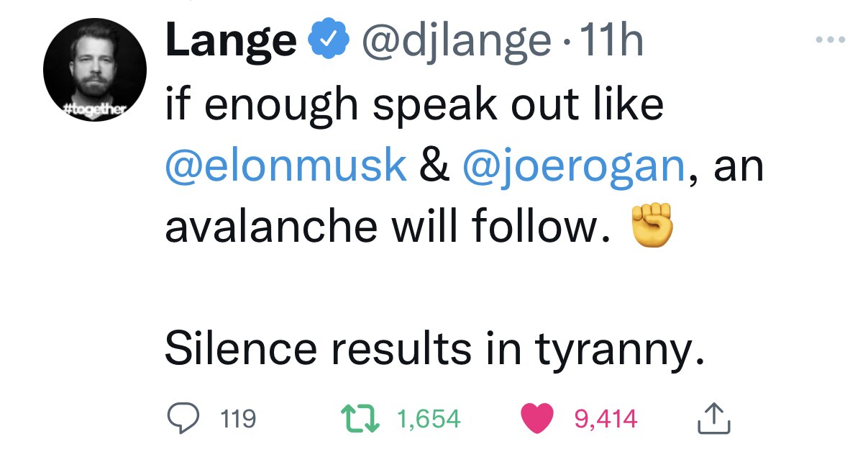Click the raised fist emoji
Image resolution: width=868 pixels, height=457 pixels.
click(654, 225)
